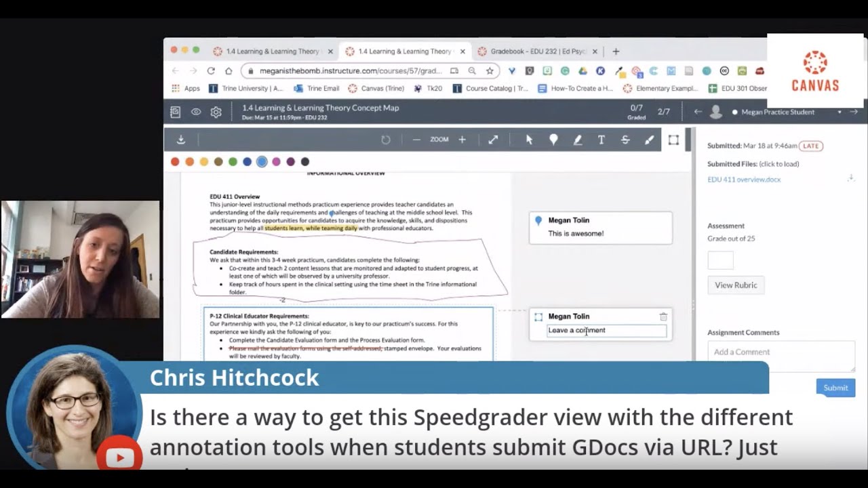This screenshot has height=488, width=868.
Task: Click the View Rubric button
Action: tap(736, 285)
